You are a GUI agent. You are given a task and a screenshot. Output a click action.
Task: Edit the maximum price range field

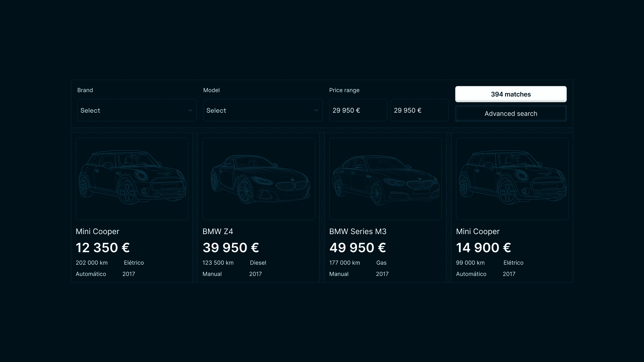click(419, 110)
